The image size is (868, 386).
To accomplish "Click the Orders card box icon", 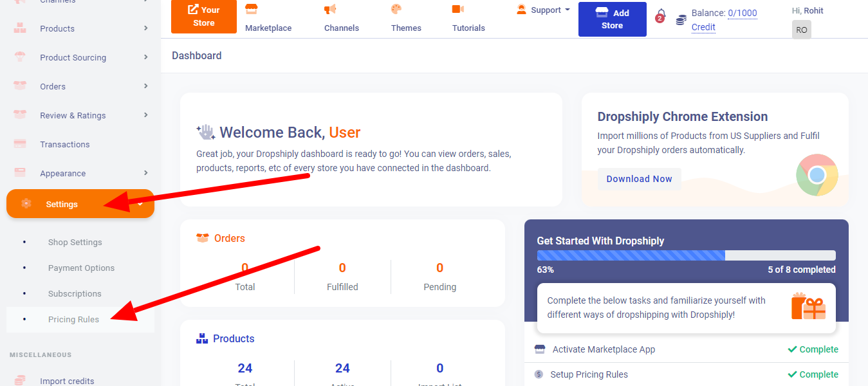I will pos(203,238).
